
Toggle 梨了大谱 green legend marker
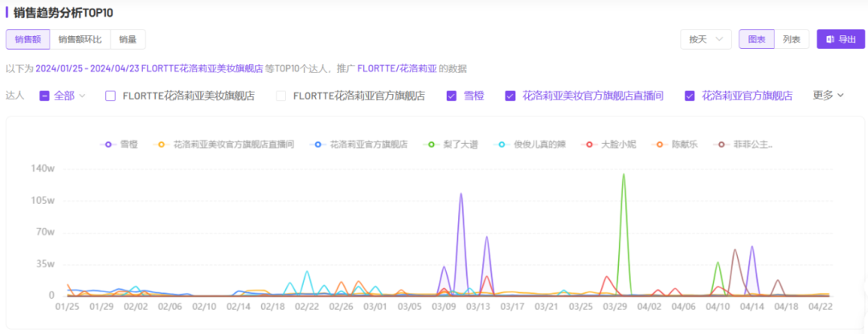pos(432,145)
